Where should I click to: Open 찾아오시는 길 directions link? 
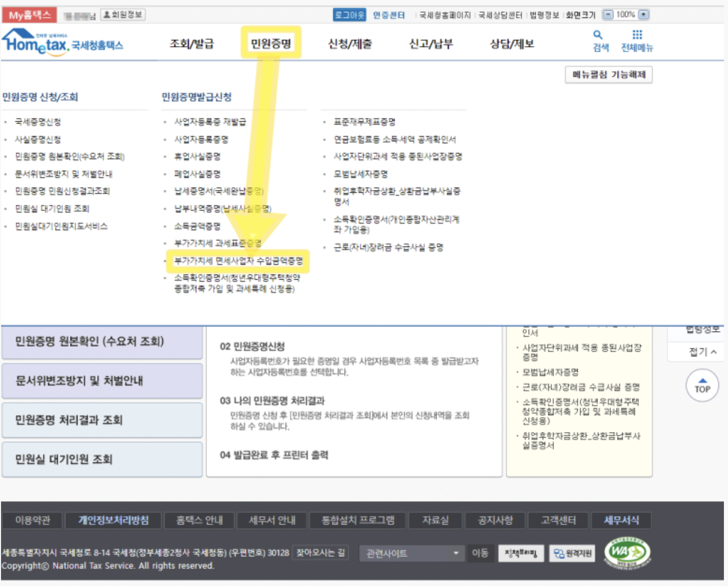[x=321, y=553]
